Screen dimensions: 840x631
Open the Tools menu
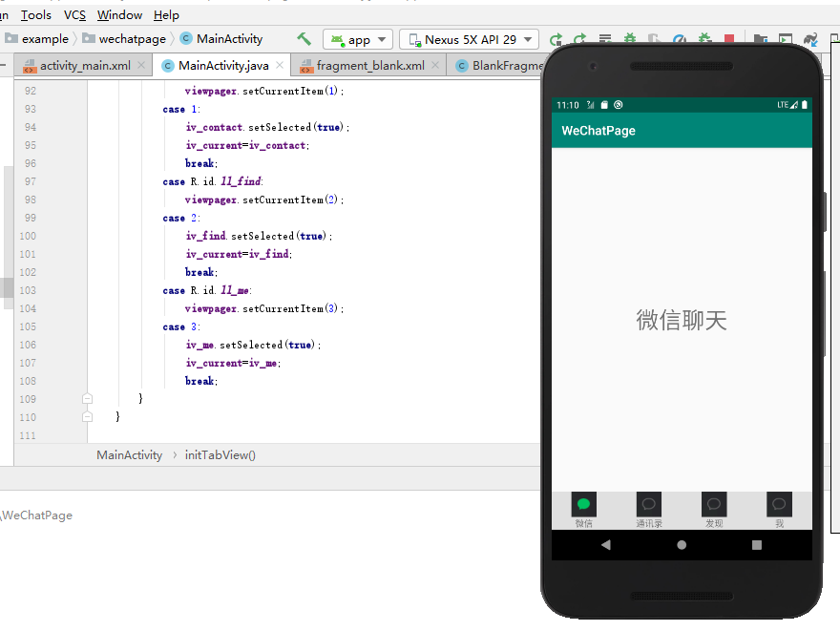(x=36, y=15)
